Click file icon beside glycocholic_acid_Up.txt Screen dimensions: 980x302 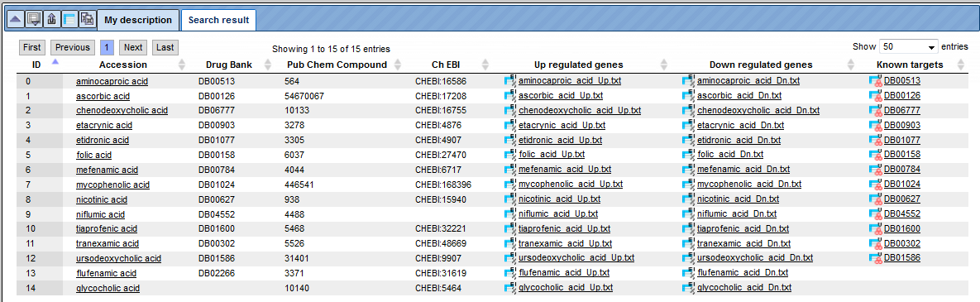coord(510,288)
